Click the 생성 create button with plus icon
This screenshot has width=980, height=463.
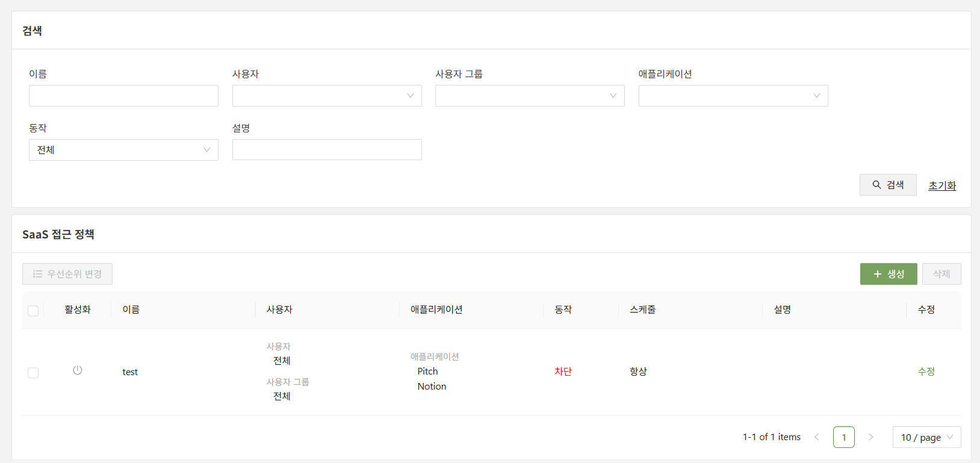[888, 274]
